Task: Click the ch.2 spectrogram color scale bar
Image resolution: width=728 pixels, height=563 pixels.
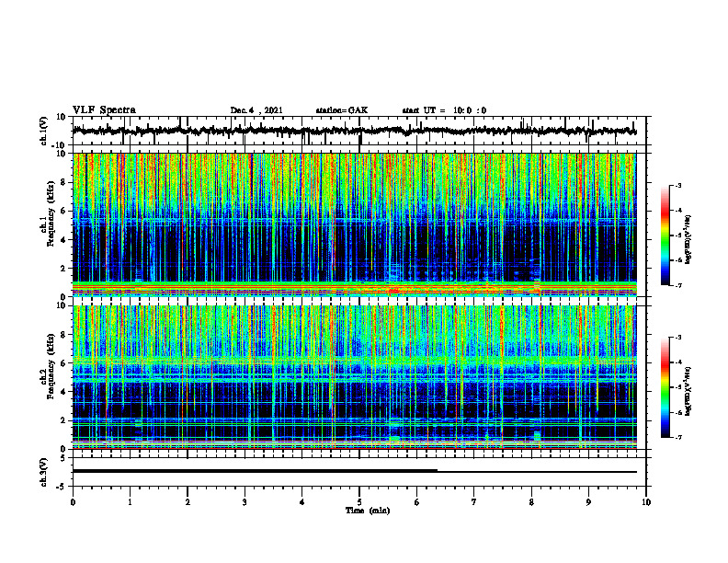Action: [665, 387]
